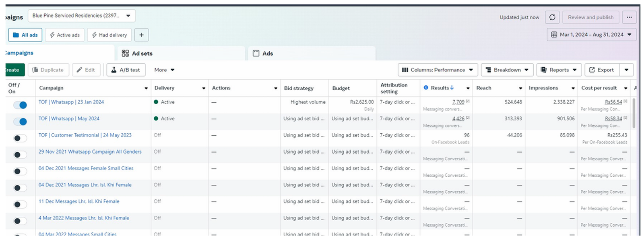The height and width of the screenshot is (240, 644).
Task: Click the lightning icon on Active ads
Action: pos(52,35)
